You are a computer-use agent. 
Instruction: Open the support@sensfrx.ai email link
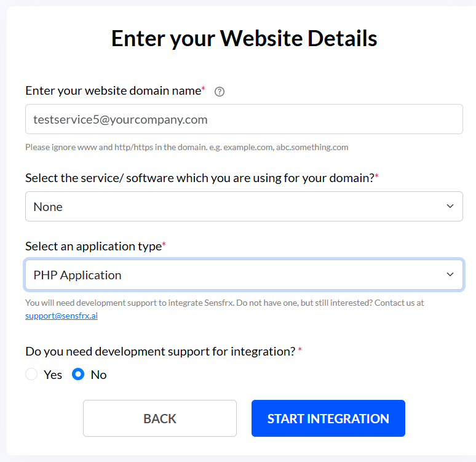(x=61, y=316)
